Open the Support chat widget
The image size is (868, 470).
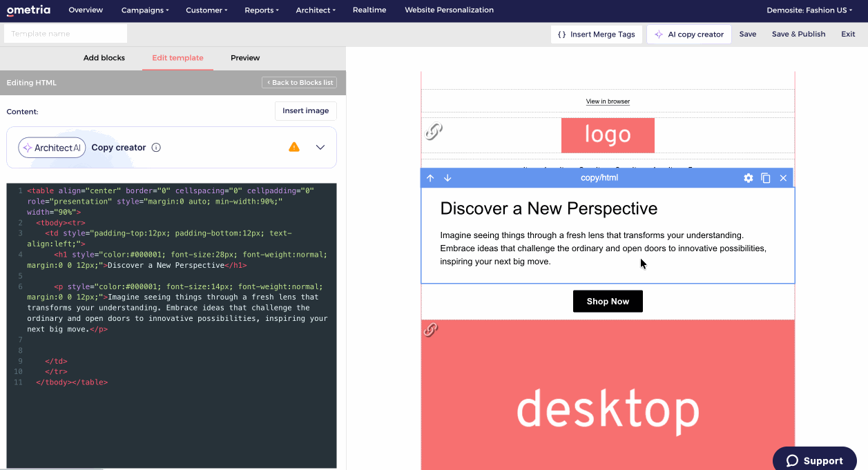point(815,460)
